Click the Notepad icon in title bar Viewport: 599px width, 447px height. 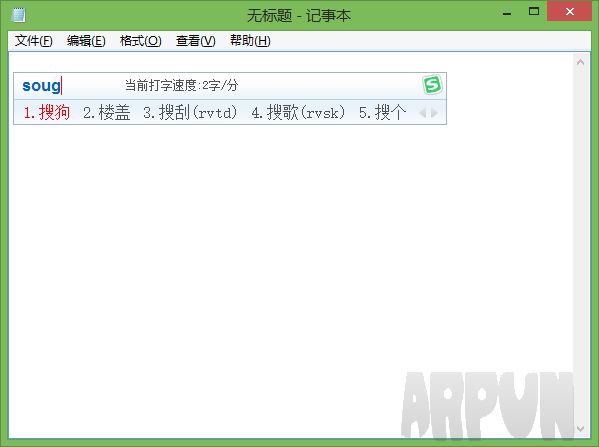pyautogui.click(x=18, y=15)
